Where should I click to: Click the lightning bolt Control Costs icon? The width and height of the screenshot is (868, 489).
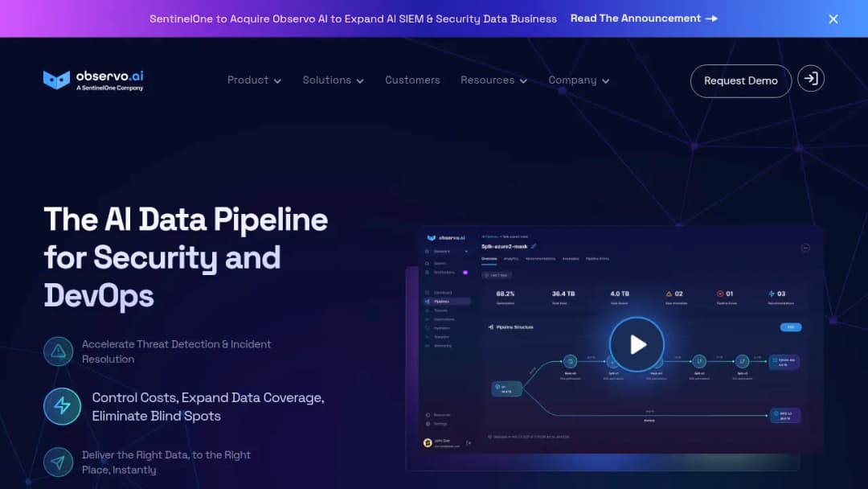click(x=63, y=406)
